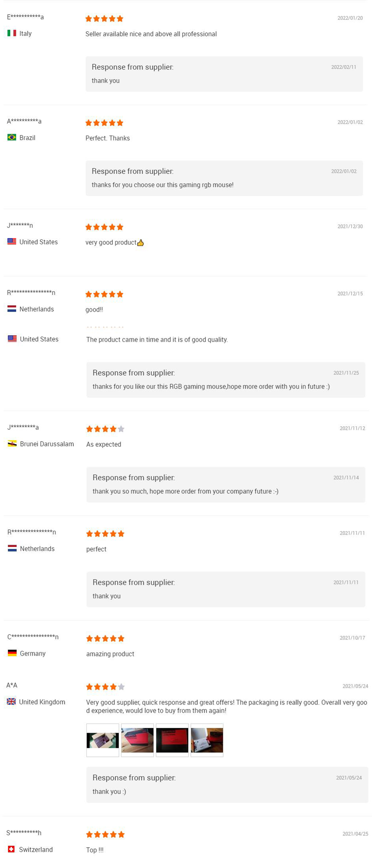372x868 pixels.
Task: Select the reviewer name above the Germany flag
Action: 33,637
